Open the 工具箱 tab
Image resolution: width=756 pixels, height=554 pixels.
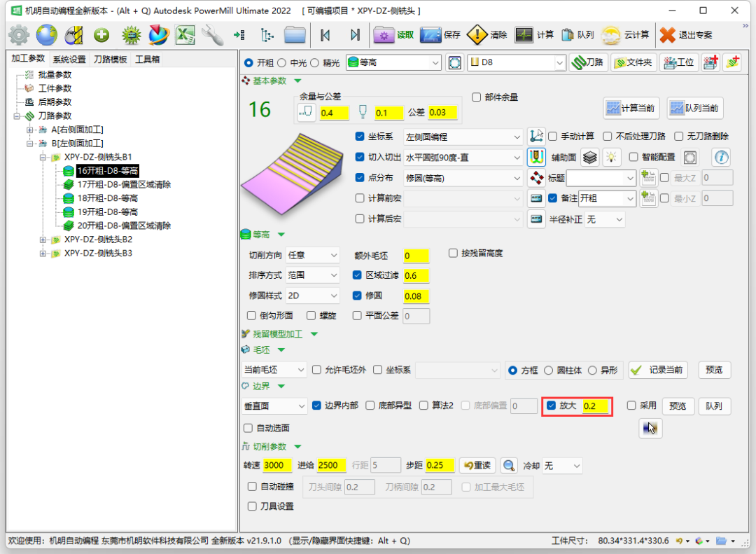coord(147,60)
